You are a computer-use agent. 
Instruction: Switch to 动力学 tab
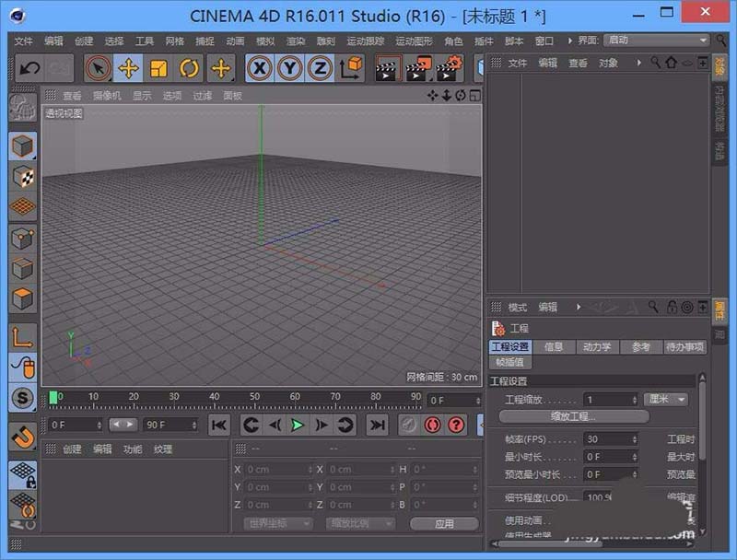pyautogui.click(x=597, y=346)
